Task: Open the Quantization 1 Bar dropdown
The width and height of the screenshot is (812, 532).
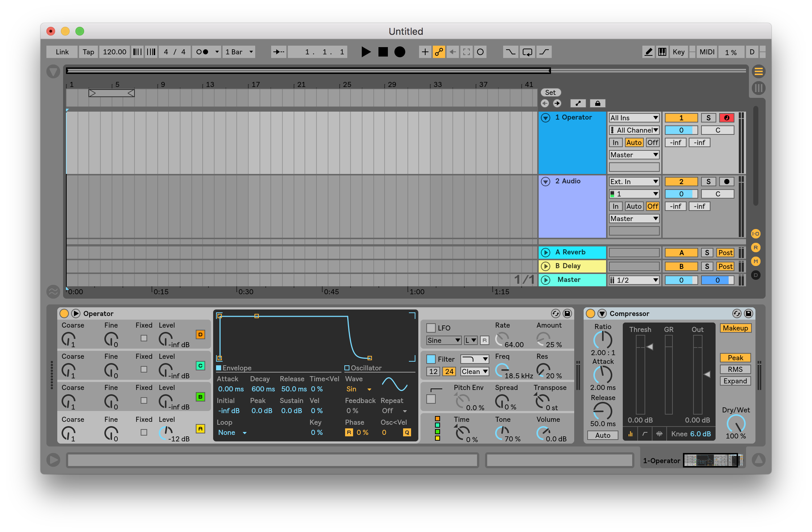Action: (x=239, y=52)
